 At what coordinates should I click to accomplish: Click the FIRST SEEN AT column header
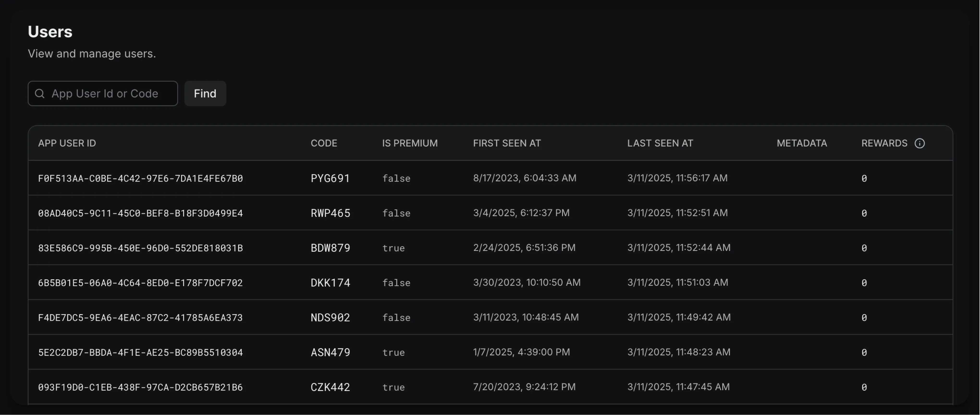point(507,143)
